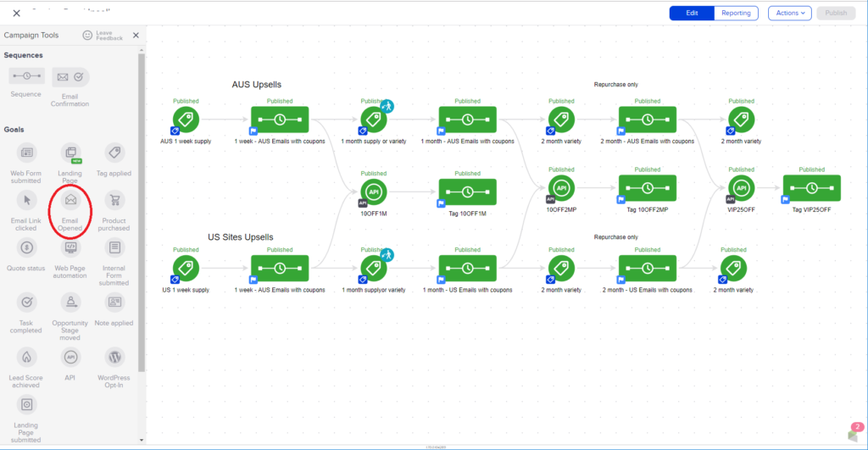Viewport: 868px width, 450px height.
Task: Choose the Quote status goal icon
Action: (26, 247)
